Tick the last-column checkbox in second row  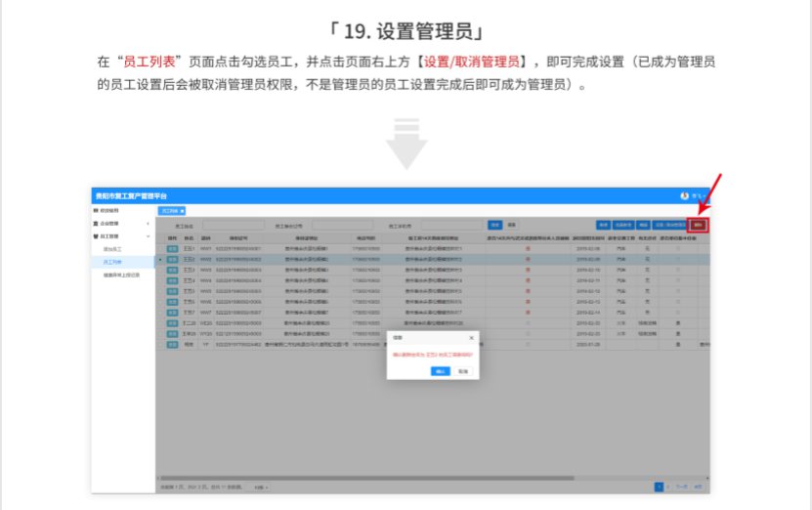coord(678,259)
